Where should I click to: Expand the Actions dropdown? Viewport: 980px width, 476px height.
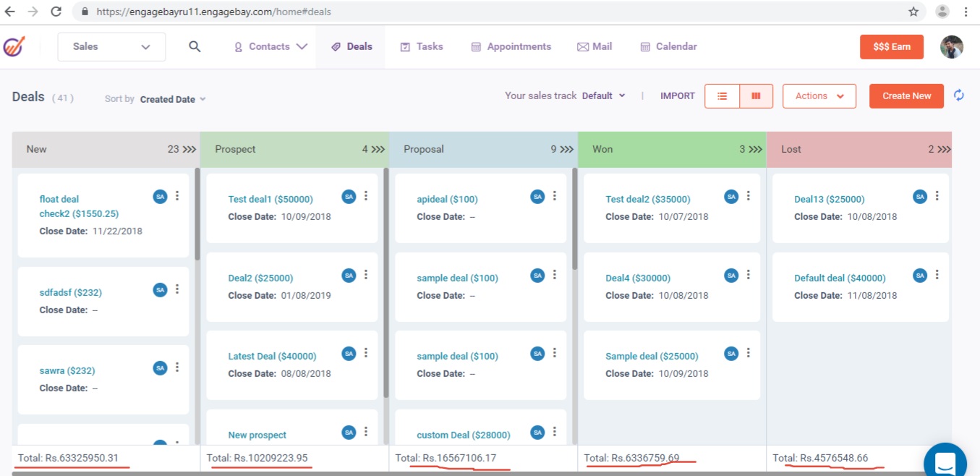[x=819, y=95]
